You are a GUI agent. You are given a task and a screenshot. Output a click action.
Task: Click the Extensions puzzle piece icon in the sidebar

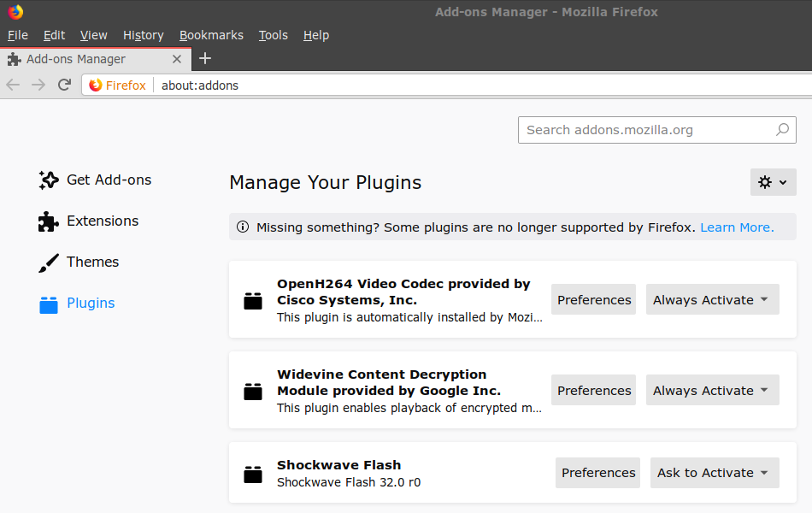[x=48, y=221]
